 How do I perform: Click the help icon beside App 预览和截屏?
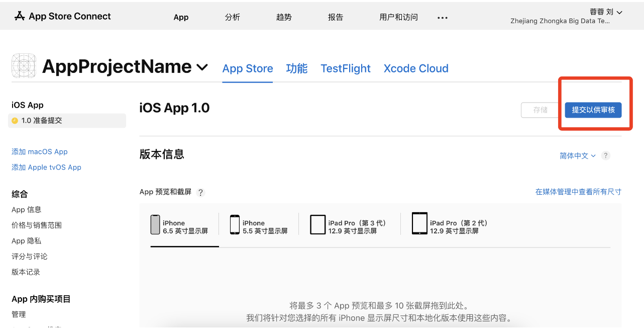click(201, 192)
